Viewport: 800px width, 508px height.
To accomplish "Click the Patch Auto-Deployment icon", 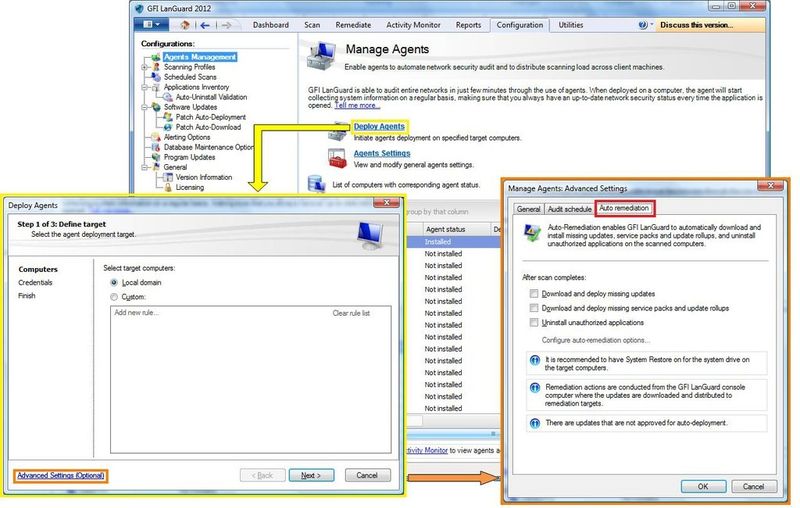I will [x=167, y=117].
